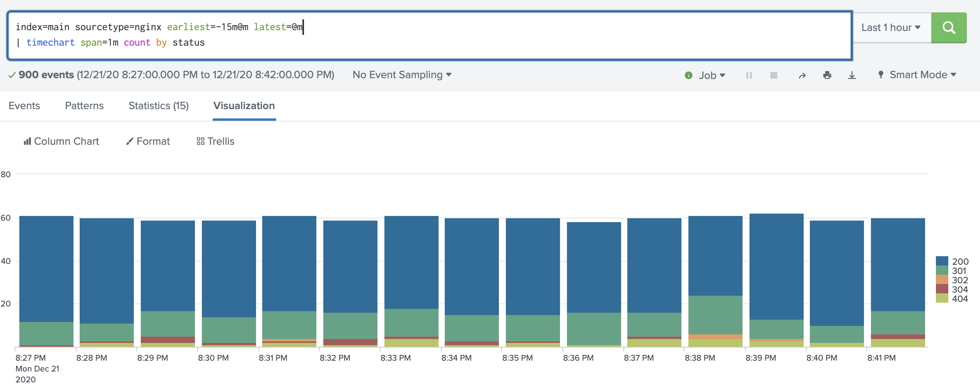Share the search job results
The height and width of the screenshot is (387, 980).
(802, 75)
